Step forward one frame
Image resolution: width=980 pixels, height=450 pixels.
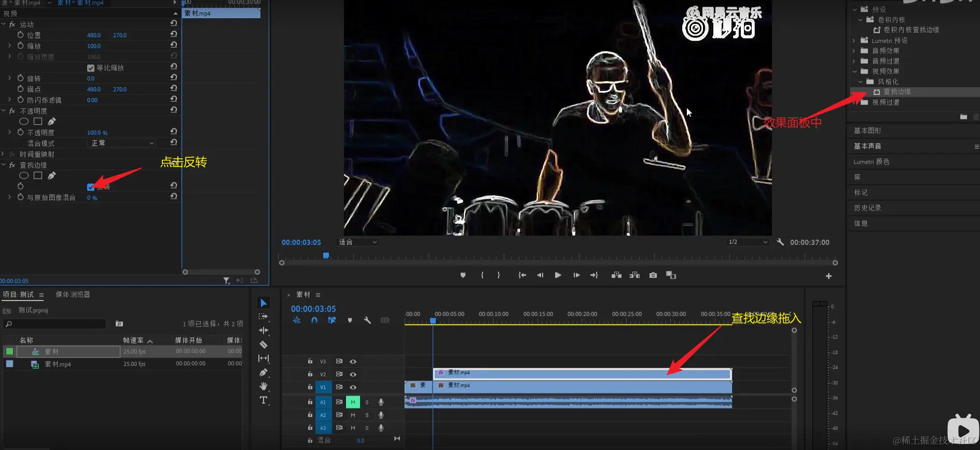[x=576, y=275]
